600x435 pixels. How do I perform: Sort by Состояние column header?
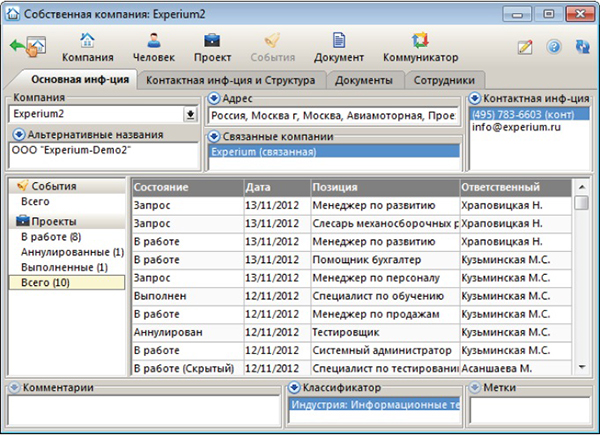(188, 187)
